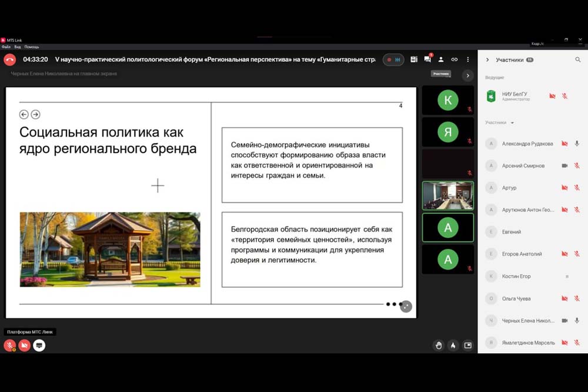Open the Файл menu
588x392 pixels.
[6, 46]
